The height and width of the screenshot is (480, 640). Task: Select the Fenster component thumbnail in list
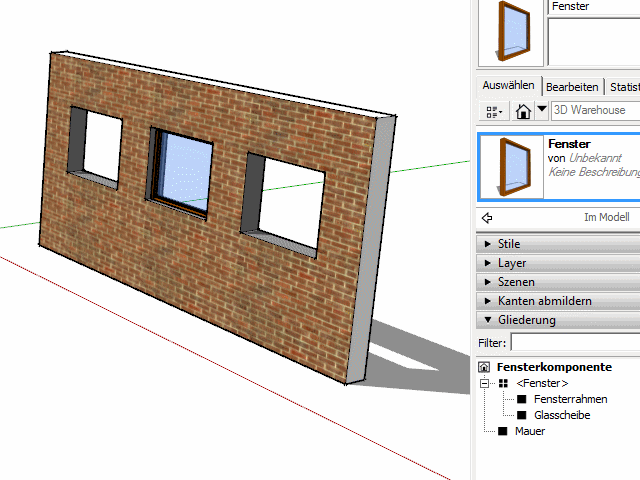[511, 167]
